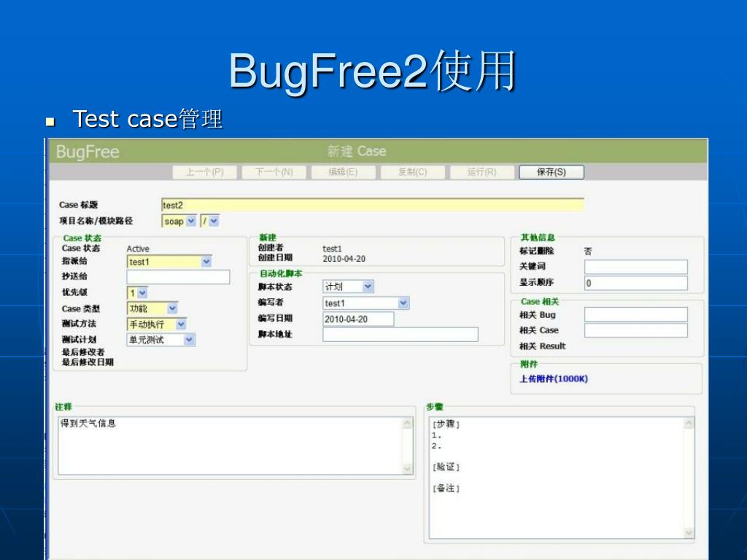Click the 复制(C) copy button

pos(413,172)
